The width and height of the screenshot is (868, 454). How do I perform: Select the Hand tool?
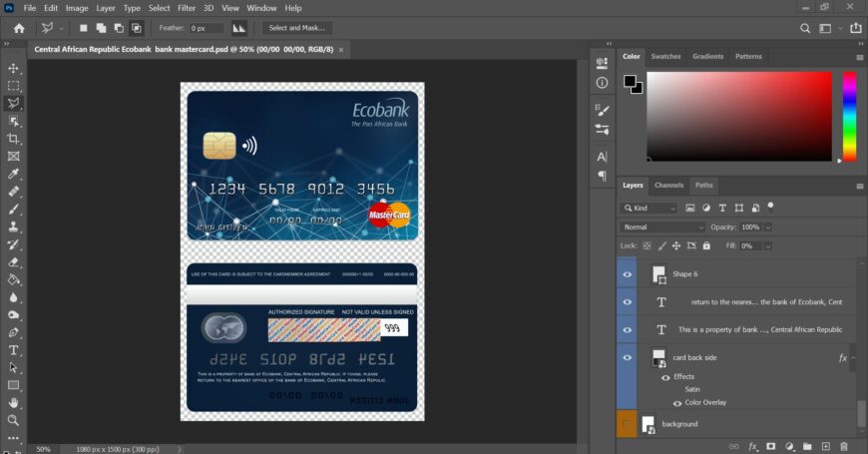coord(13,403)
